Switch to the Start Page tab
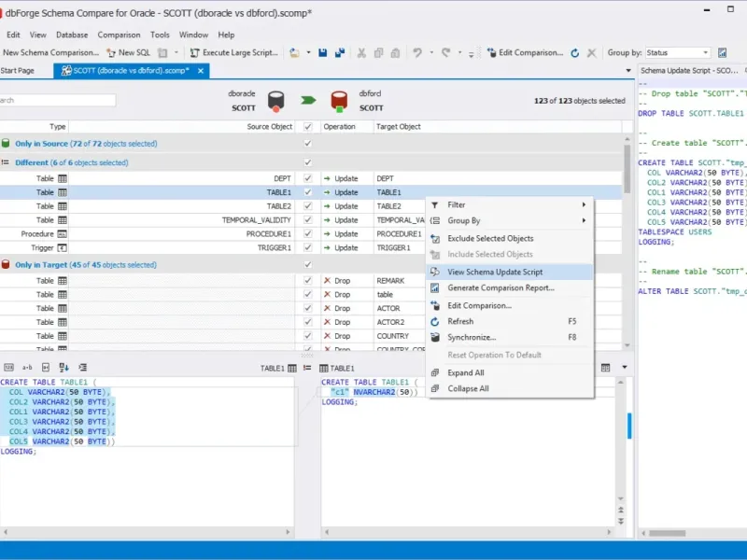 pos(19,71)
